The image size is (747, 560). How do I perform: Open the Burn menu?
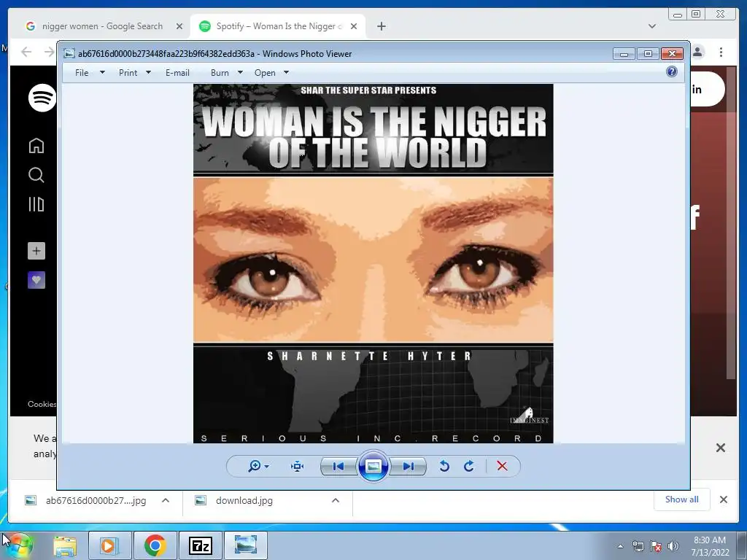pos(220,73)
